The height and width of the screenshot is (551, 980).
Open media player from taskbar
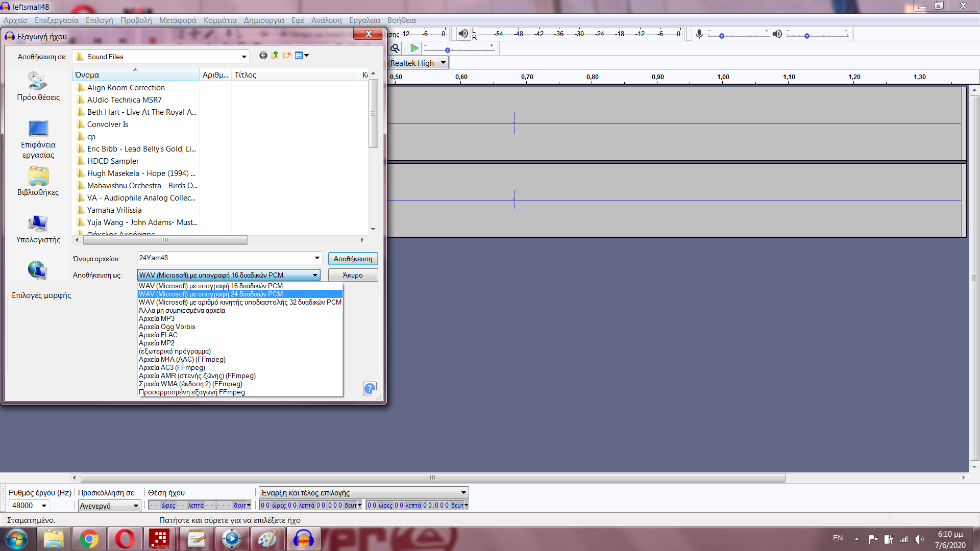[x=232, y=539]
